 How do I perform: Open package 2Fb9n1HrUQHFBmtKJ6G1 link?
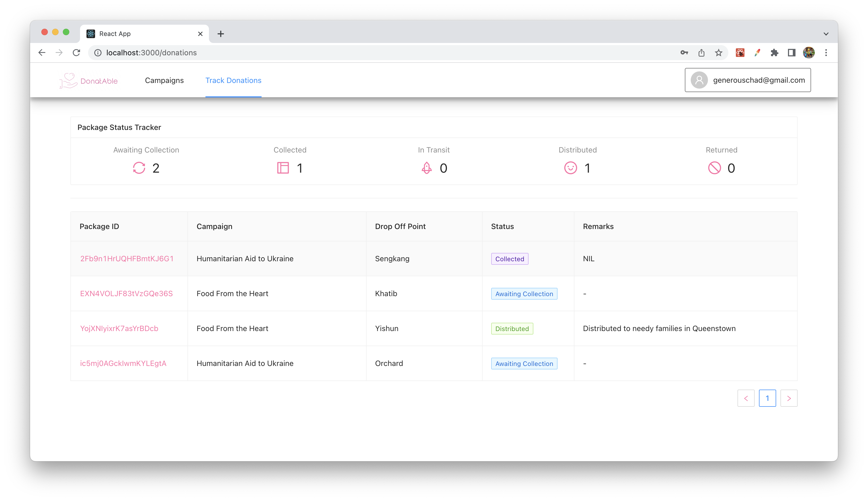(x=127, y=259)
